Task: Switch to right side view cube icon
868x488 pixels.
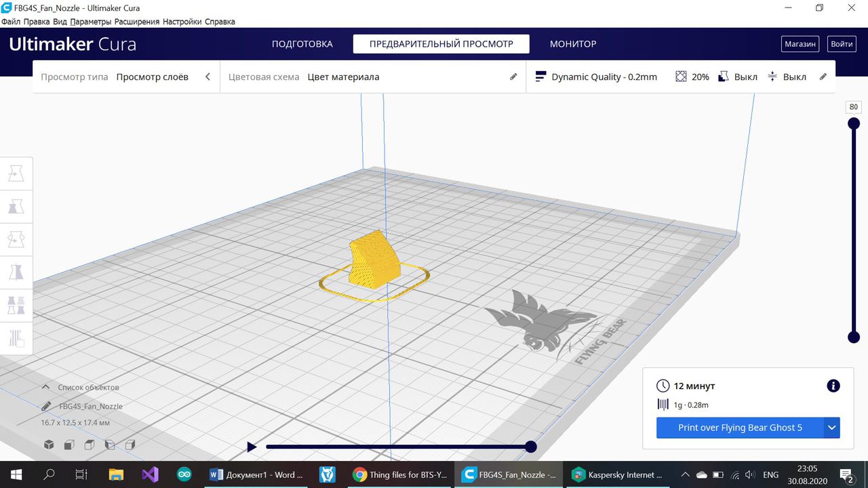Action: 130,445
